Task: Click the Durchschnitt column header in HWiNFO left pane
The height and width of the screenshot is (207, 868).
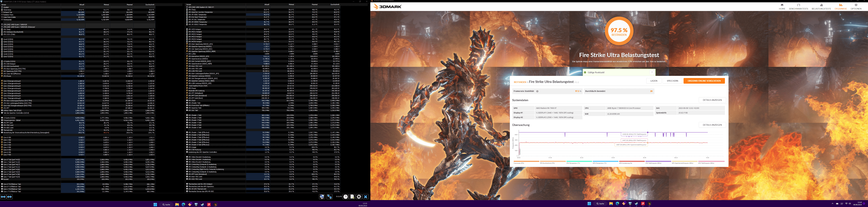Action: pyautogui.click(x=144, y=5)
